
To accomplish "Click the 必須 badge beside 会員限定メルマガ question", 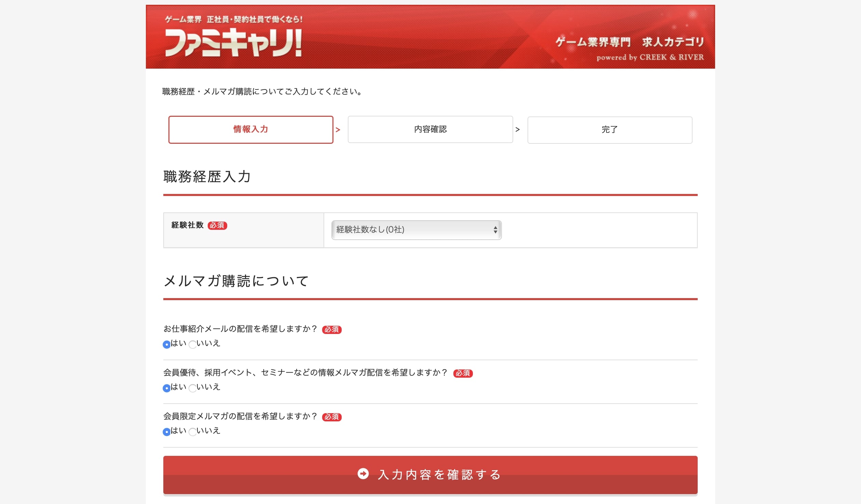I will (x=331, y=417).
